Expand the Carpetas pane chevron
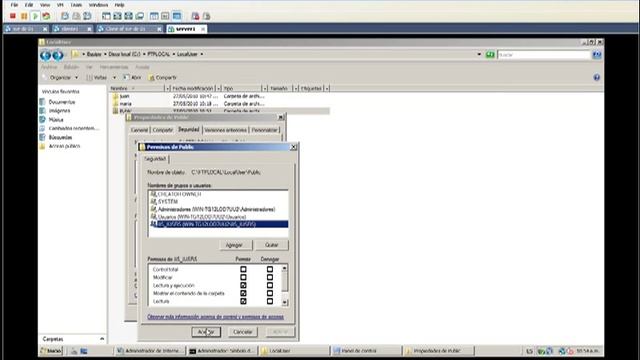Screen dimensions: 640x360 pyautogui.click(x=102, y=339)
